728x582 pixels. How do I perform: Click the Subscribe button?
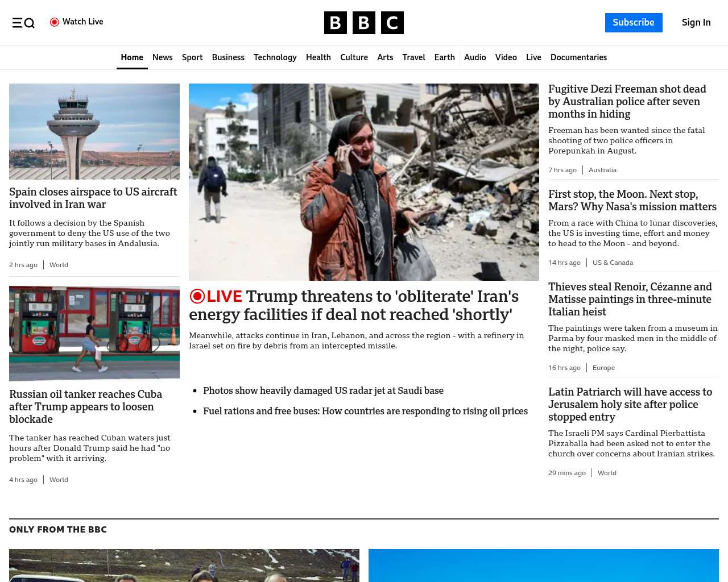pos(634,23)
